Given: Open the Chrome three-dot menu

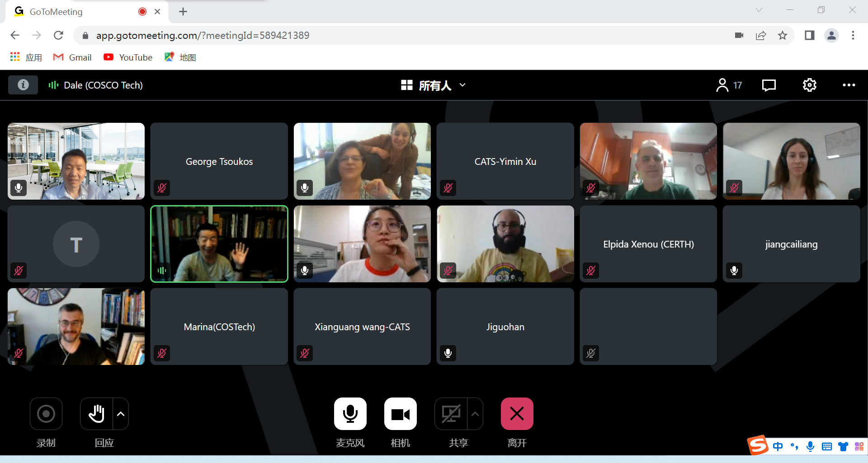Looking at the screenshot, I should [x=853, y=35].
